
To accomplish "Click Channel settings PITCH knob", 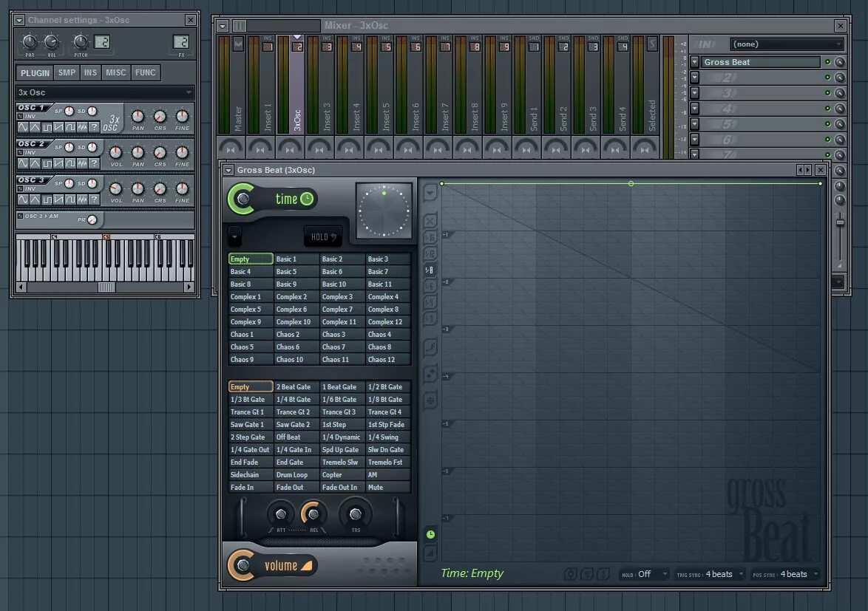I will click(81, 42).
